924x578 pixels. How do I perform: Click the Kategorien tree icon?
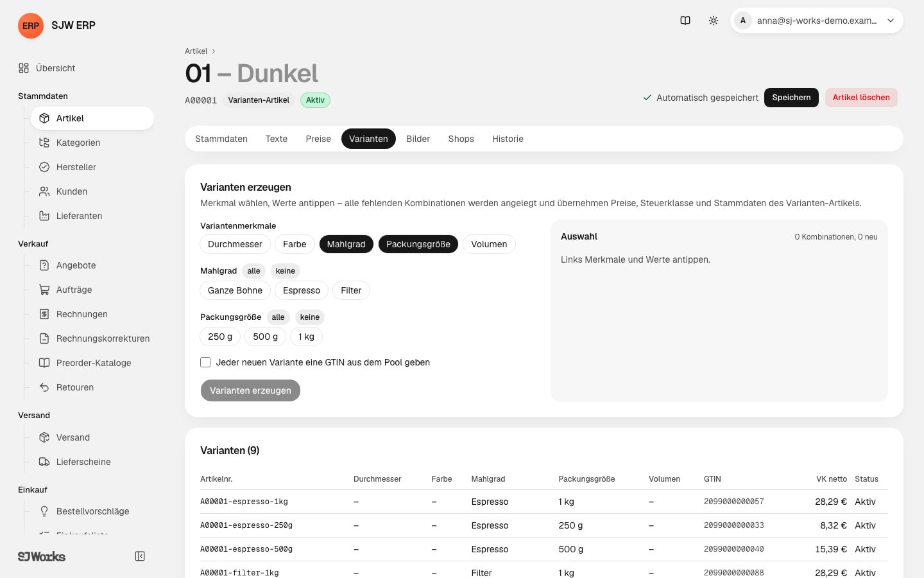pos(44,143)
